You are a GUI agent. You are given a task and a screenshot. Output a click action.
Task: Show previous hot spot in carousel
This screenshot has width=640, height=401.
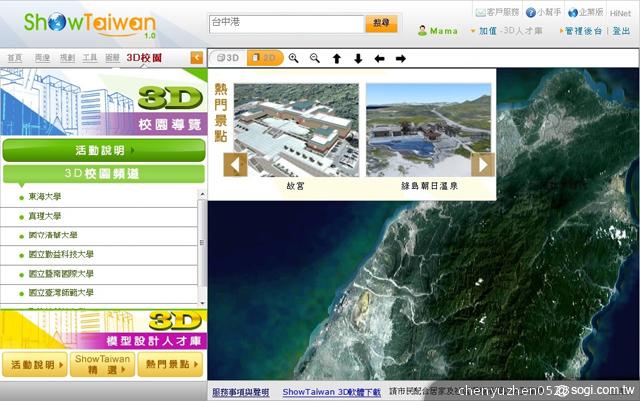coord(235,164)
